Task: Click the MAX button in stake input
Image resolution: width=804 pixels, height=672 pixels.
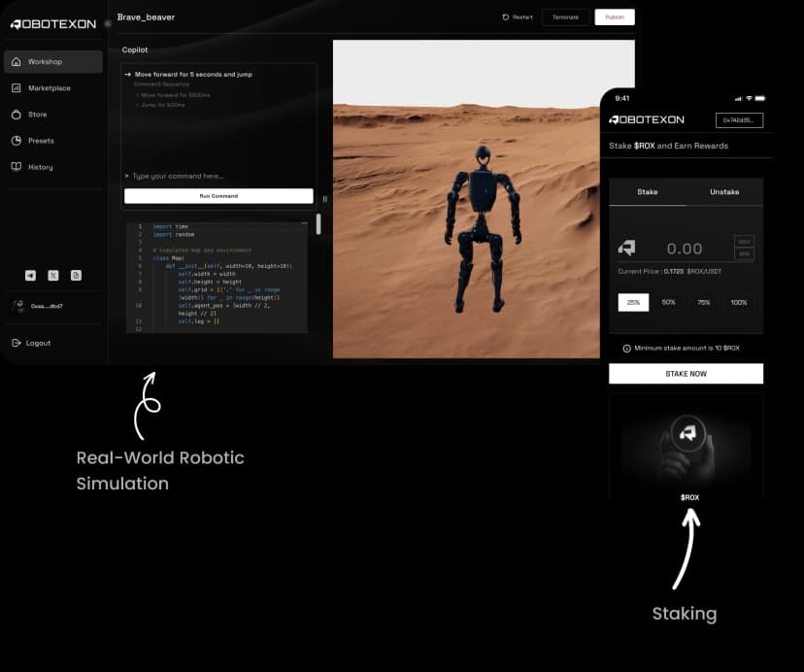Action: point(744,241)
